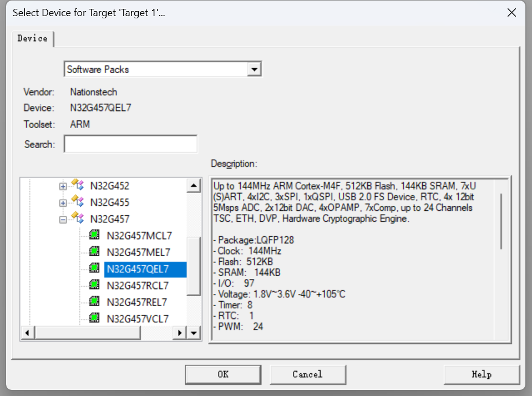The image size is (532, 396).
Task: Click the 'Flash: 512KB' description line
Action: pos(243,262)
